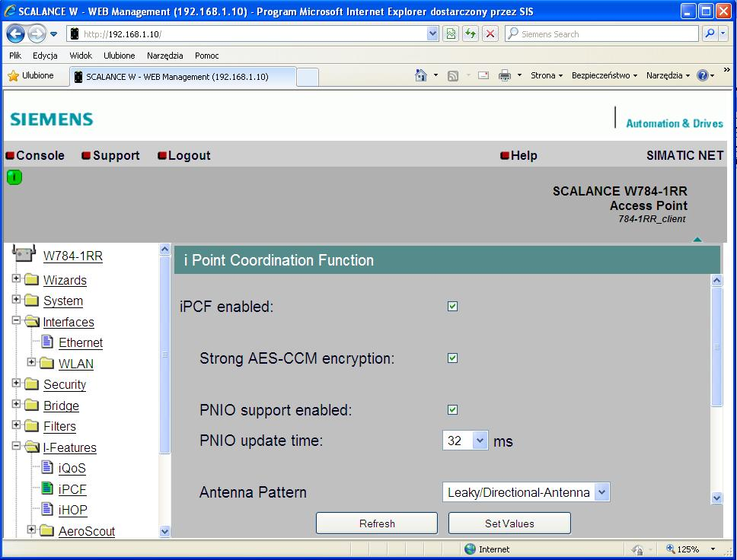
Task: Toggle PNIO support enabled checkbox
Action: tap(453, 409)
